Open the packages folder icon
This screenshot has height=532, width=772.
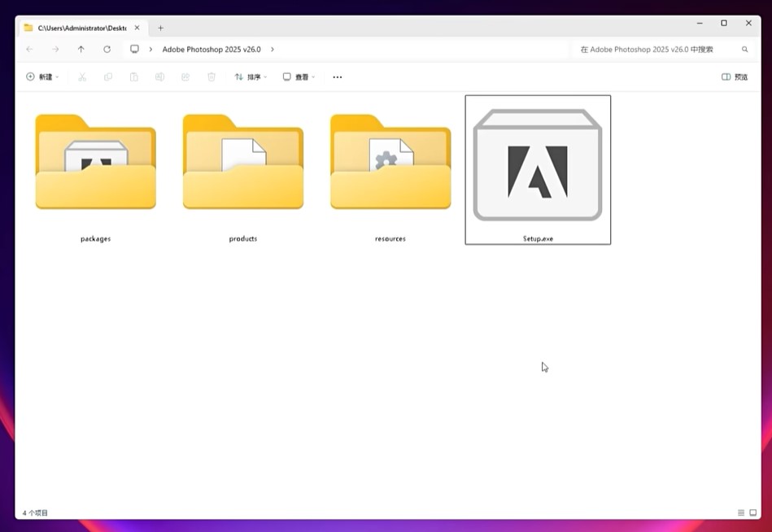click(x=95, y=161)
